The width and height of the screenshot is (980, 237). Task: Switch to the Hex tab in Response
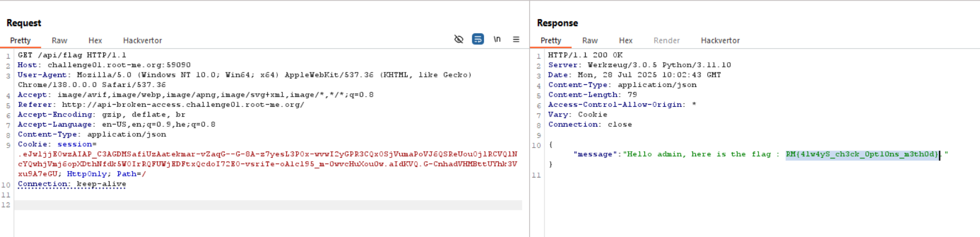(x=625, y=41)
